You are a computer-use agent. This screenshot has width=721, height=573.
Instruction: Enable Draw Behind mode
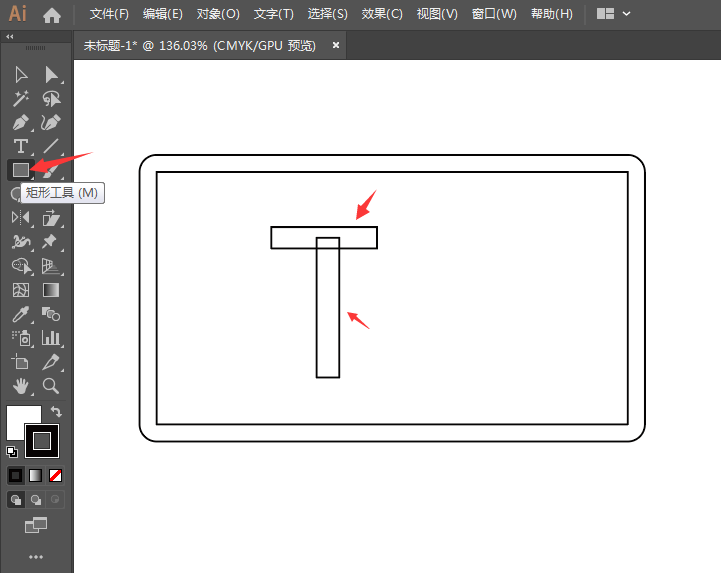[x=35, y=499]
